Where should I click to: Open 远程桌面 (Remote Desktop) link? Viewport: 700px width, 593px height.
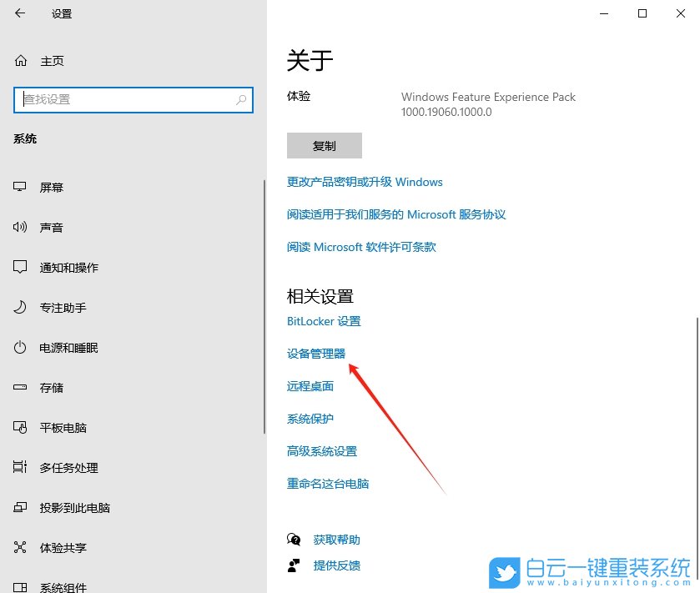[310, 385]
